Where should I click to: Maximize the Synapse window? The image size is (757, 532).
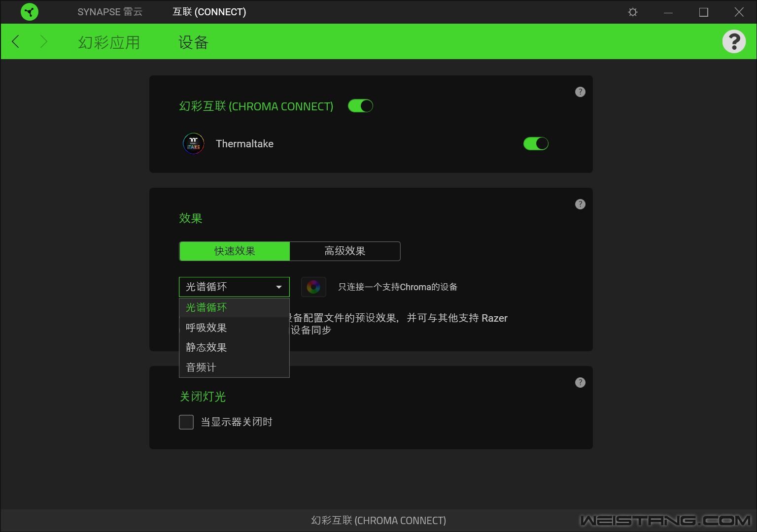(704, 12)
